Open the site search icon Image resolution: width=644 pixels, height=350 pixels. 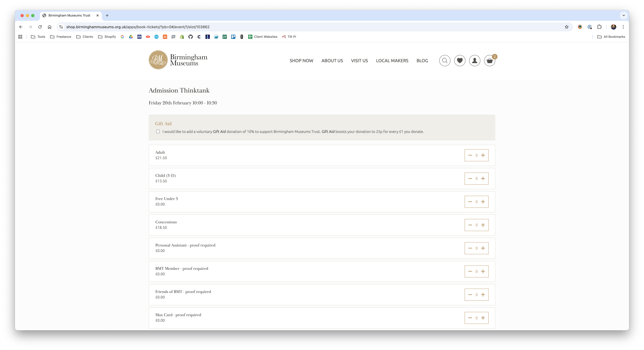(444, 60)
